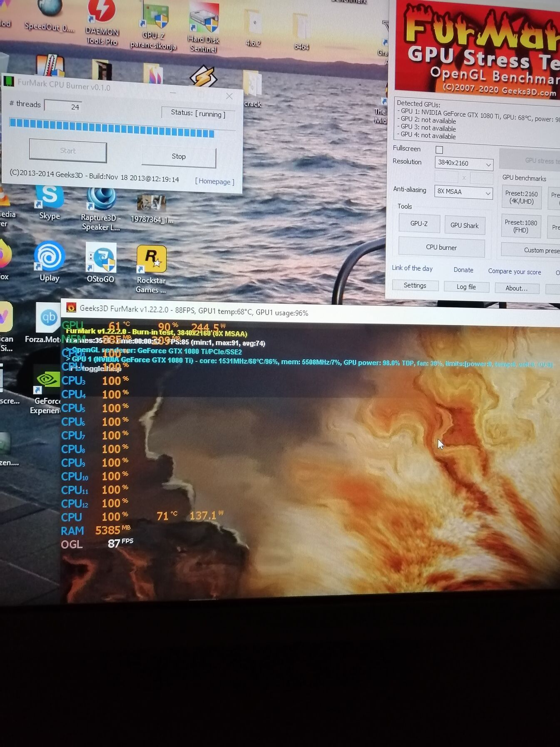The height and width of the screenshot is (747, 560).
Task: Click the Custom preset button
Action: point(530,250)
